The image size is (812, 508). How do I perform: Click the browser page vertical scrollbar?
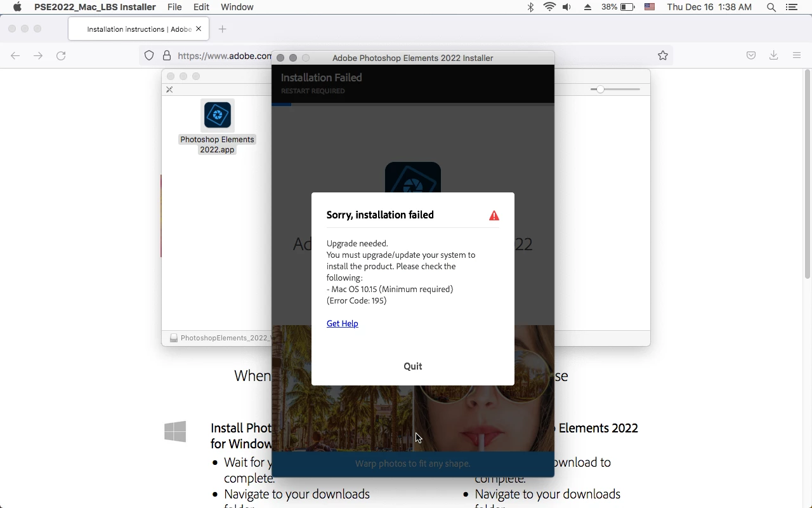tap(807, 175)
